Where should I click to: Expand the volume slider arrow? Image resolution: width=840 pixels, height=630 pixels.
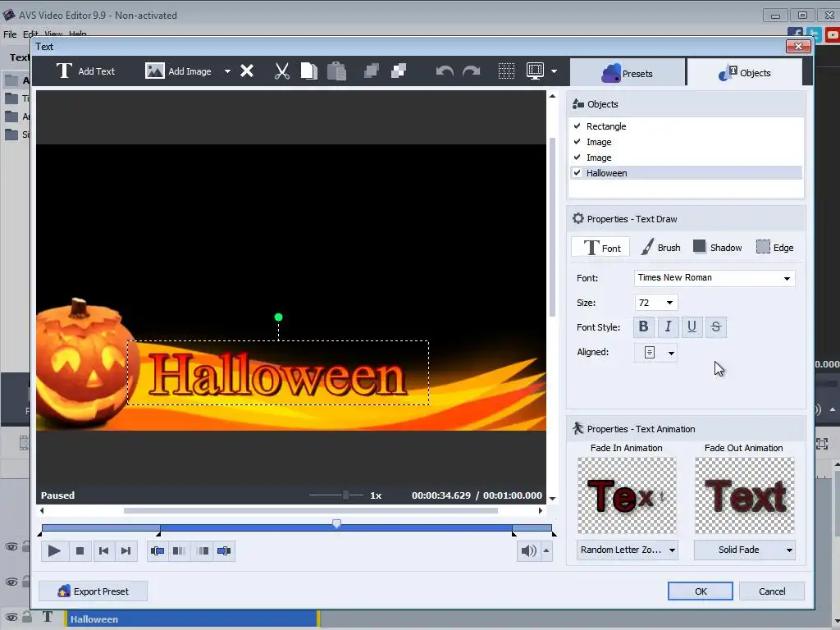click(546, 550)
